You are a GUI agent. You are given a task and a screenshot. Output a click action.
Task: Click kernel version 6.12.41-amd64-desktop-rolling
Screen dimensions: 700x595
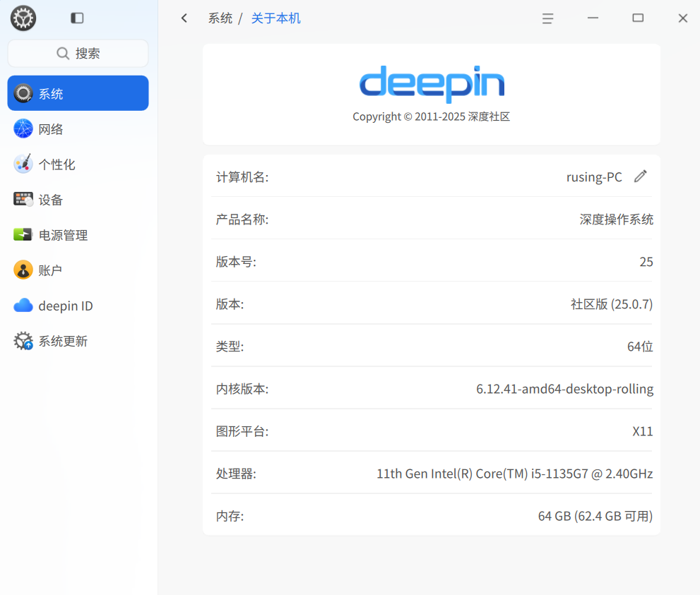pyautogui.click(x=564, y=389)
